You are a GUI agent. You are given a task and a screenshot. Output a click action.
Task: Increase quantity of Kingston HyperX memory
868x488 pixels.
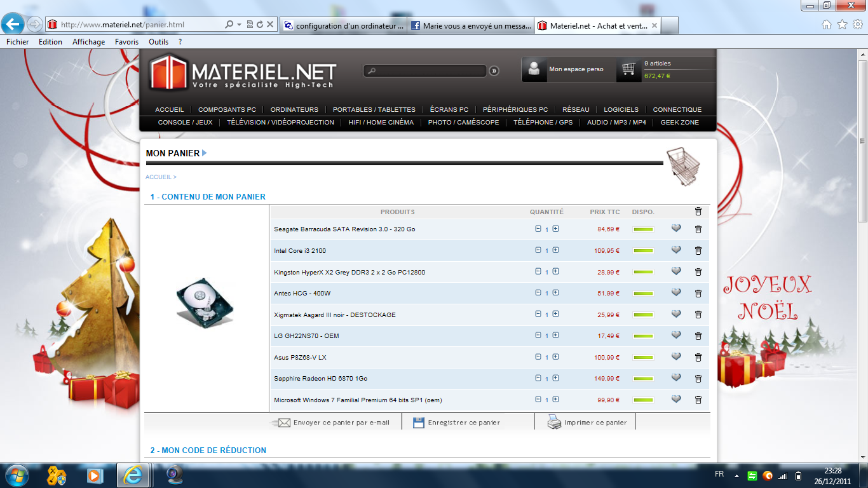click(x=555, y=271)
